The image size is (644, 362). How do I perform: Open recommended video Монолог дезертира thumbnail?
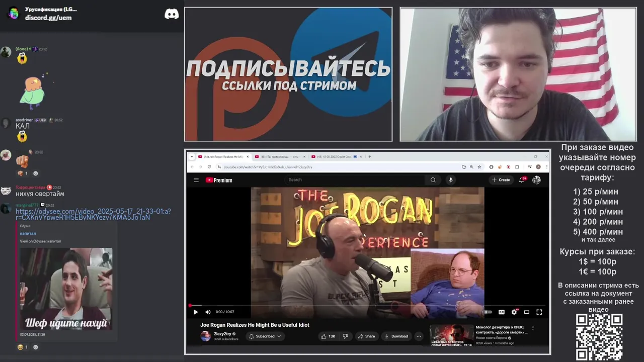[x=451, y=335]
